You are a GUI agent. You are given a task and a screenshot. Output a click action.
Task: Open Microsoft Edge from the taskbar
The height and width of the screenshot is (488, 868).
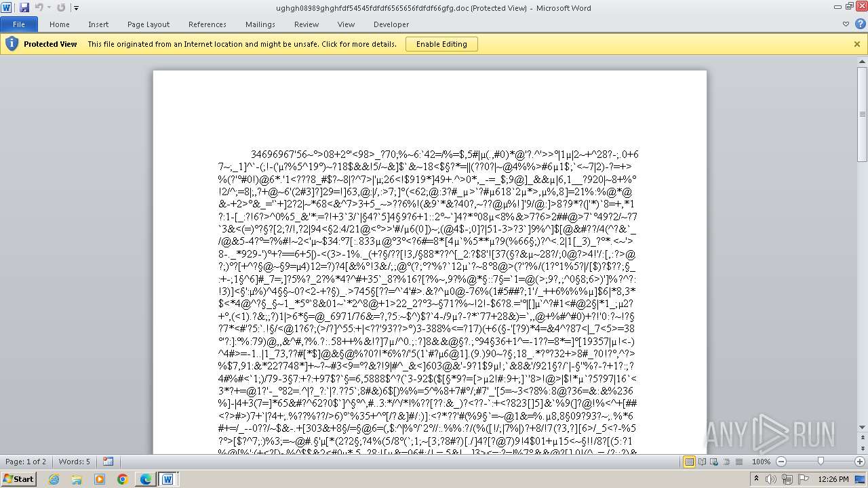[146, 479]
